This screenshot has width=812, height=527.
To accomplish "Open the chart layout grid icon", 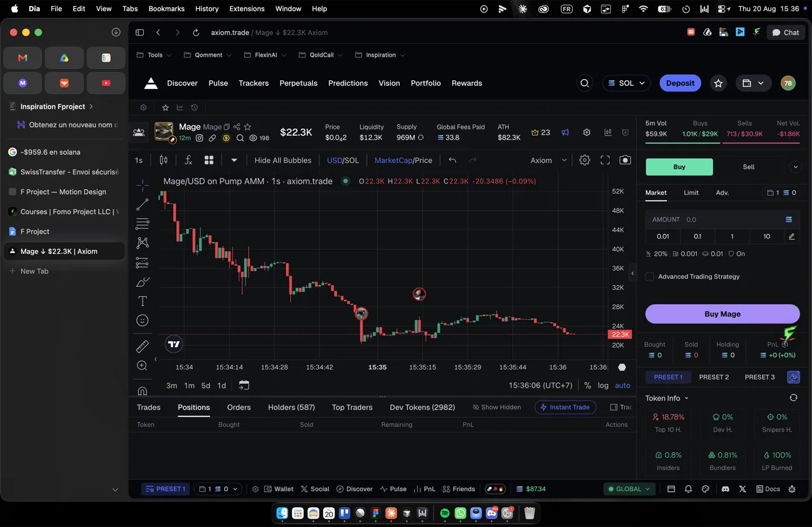I will (x=209, y=160).
